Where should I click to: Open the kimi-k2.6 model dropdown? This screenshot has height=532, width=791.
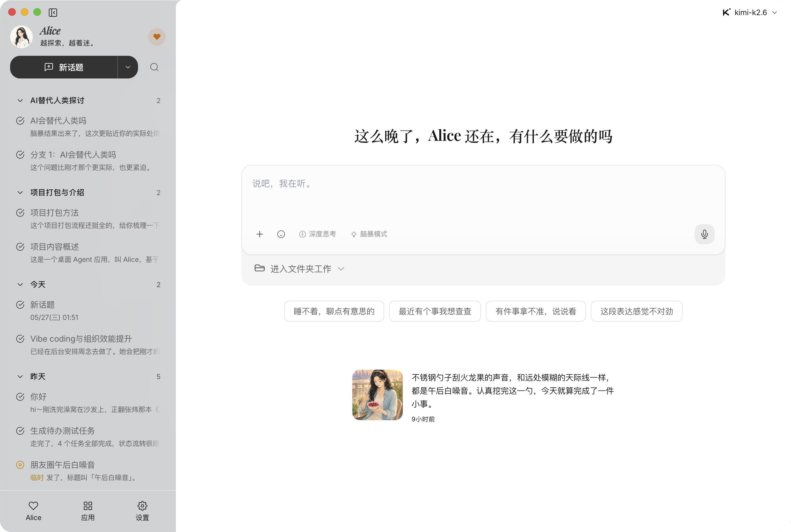(750, 13)
